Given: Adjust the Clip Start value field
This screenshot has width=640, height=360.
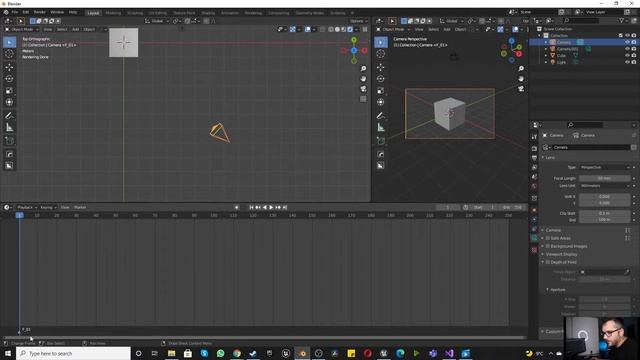Looking at the screenshot, I should pyautogui.click(x=604, y=213).
